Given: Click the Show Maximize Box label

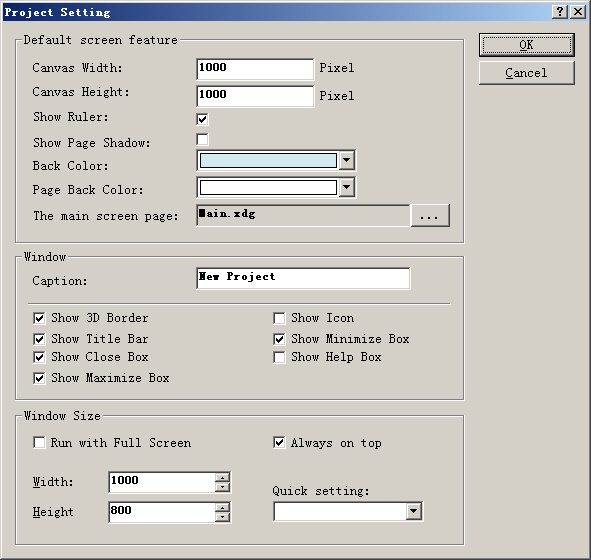Looking at the screenshot, I should pos(110,378).
